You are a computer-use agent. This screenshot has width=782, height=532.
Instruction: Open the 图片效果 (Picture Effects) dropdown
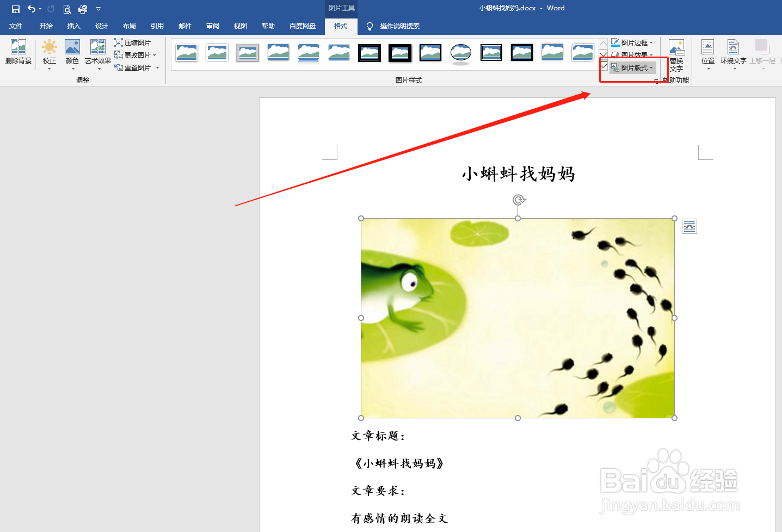(x=633, y=54)
